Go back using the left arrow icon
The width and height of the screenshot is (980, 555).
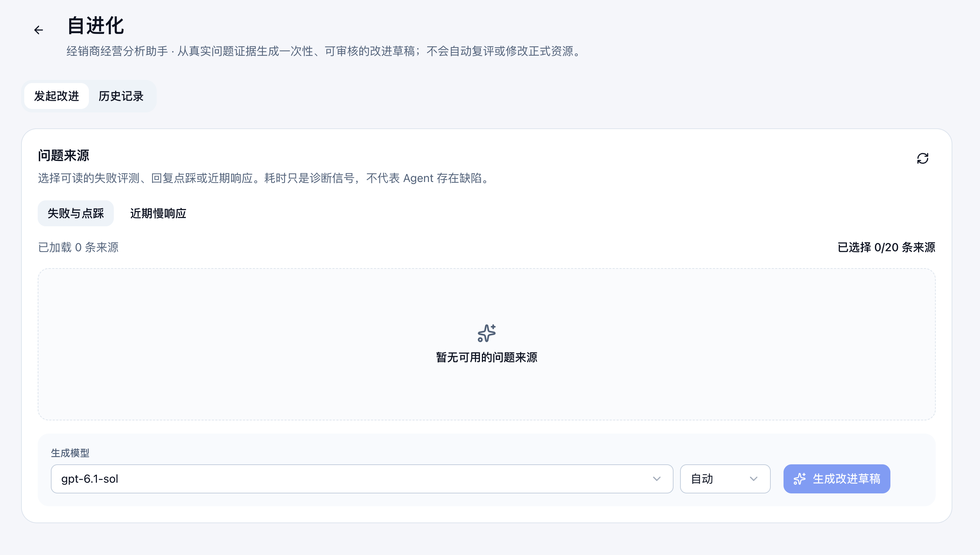(38, 30)
